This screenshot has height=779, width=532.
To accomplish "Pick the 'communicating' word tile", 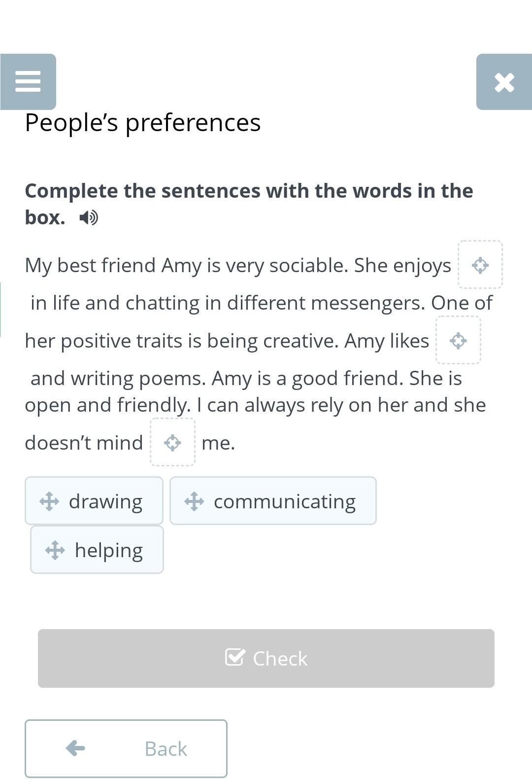I will (273, 501).
